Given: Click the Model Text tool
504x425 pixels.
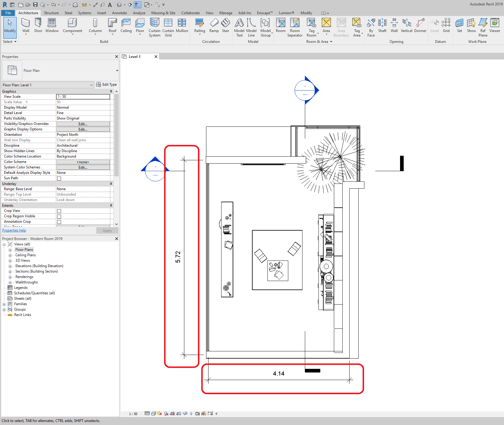Looking at the screenshot, I should [239, 27].
